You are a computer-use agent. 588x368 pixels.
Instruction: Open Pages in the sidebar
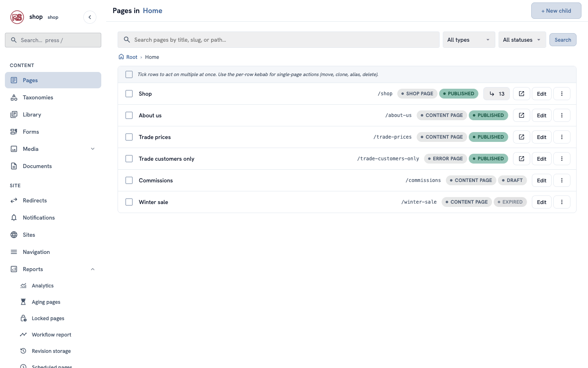click(x=53, y=80)
